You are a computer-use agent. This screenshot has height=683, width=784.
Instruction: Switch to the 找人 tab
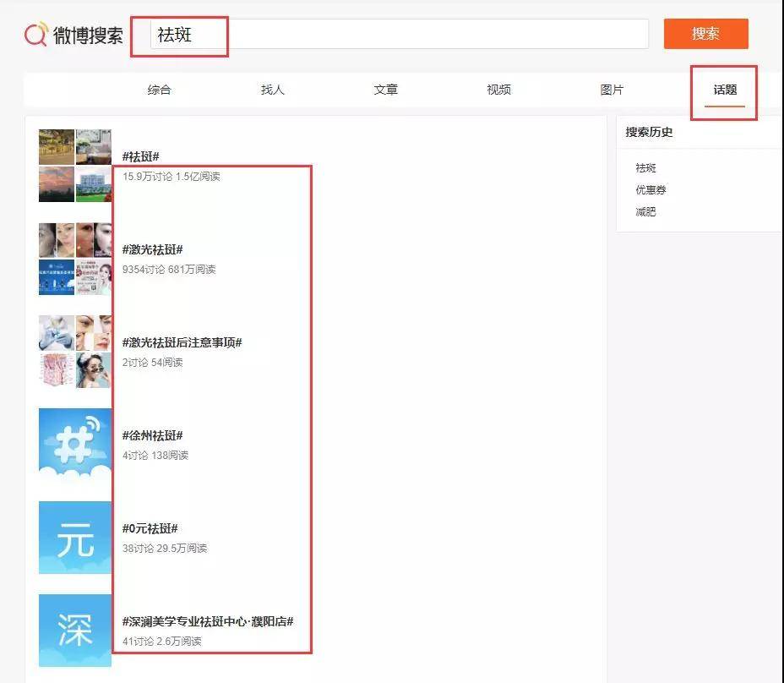[273, 90]
